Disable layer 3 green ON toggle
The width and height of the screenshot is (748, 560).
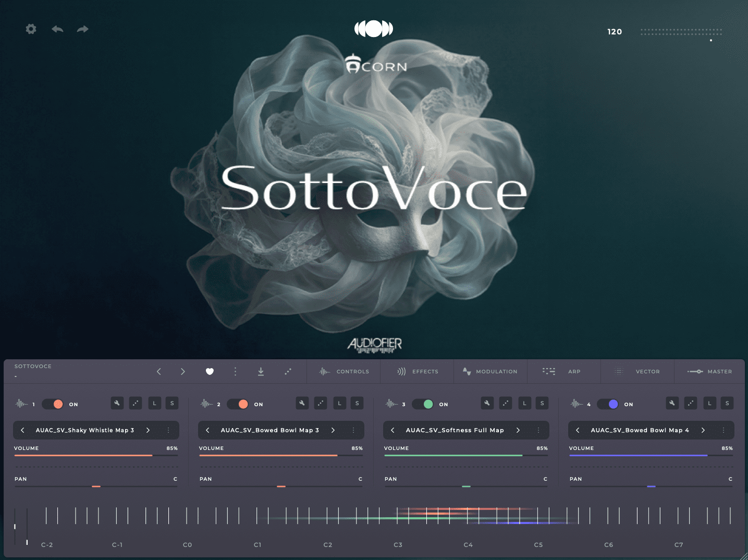tap(423, 404)
